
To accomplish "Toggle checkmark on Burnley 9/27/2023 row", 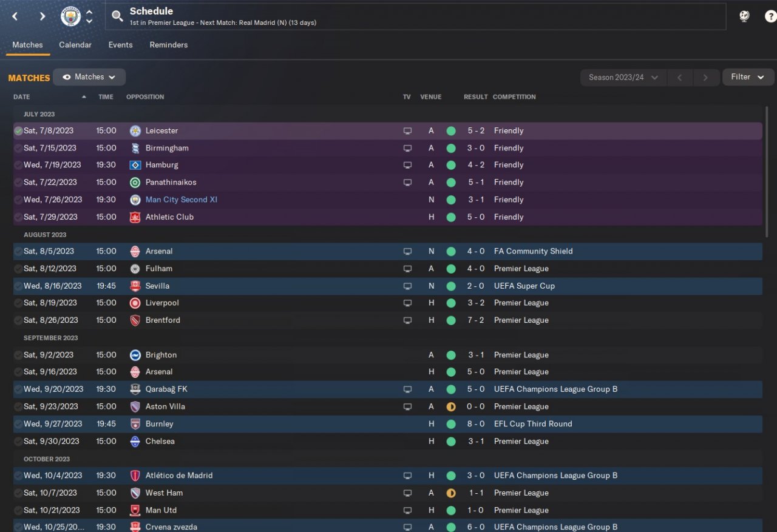I will [x=18, y=424].
